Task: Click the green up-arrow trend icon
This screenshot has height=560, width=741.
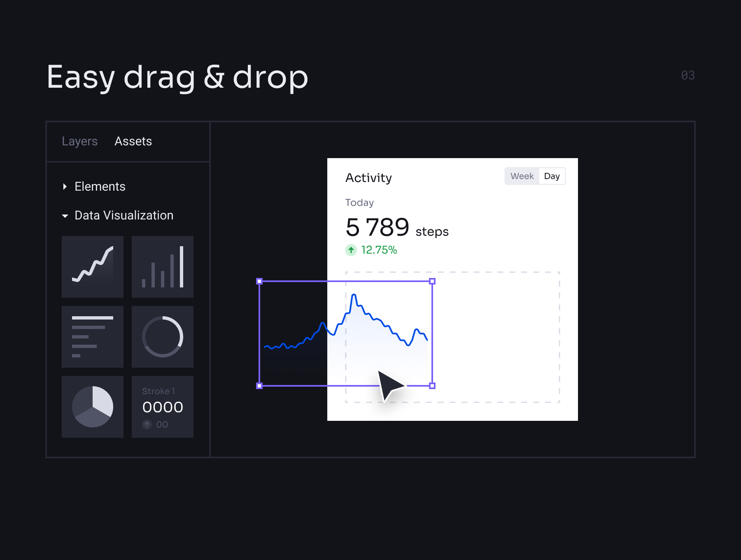Action: (x=351, y=250)
